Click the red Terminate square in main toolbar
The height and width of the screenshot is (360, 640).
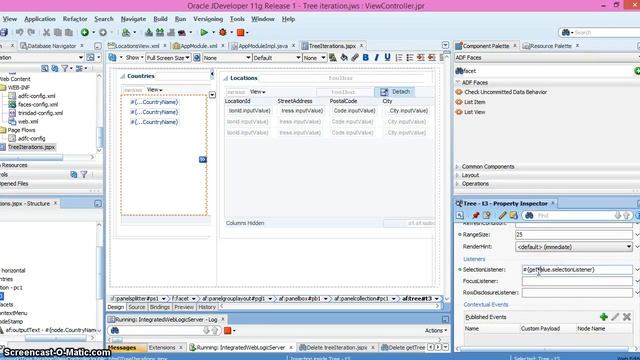[240, 32]
